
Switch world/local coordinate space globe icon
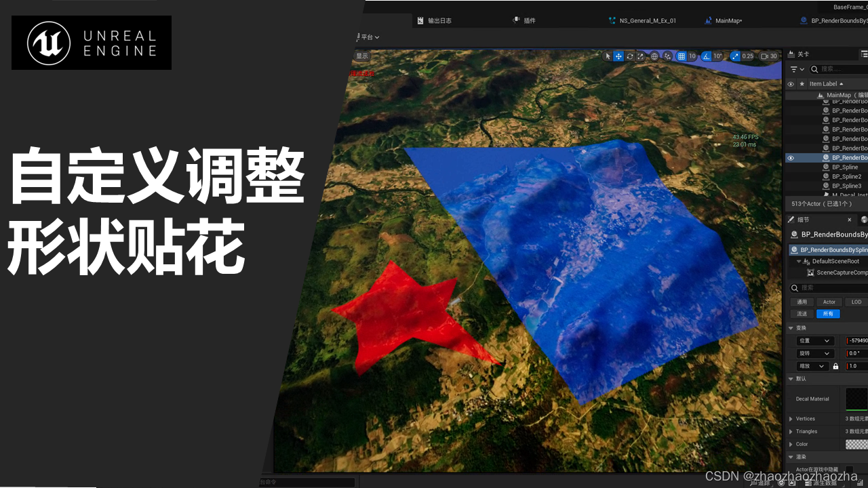point(654,56)
